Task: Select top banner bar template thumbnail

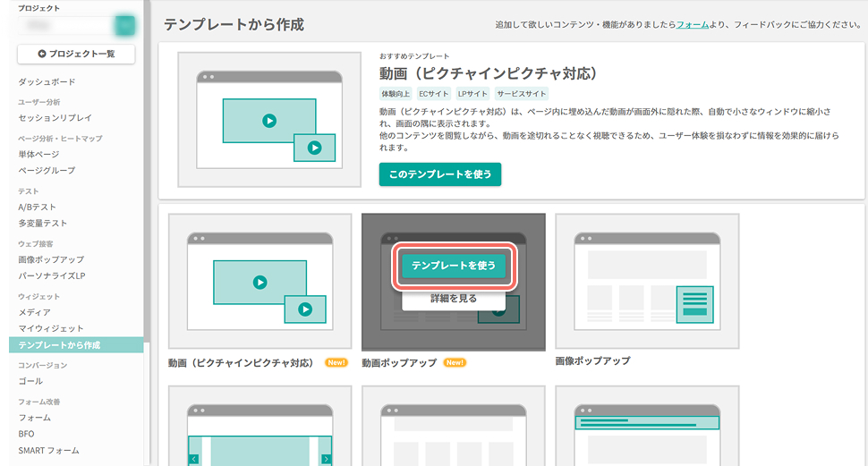Action: (x=647, y=426)
